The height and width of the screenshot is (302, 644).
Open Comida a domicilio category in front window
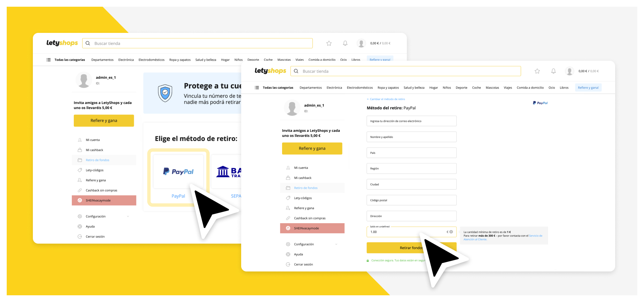[x=530, y=88]
